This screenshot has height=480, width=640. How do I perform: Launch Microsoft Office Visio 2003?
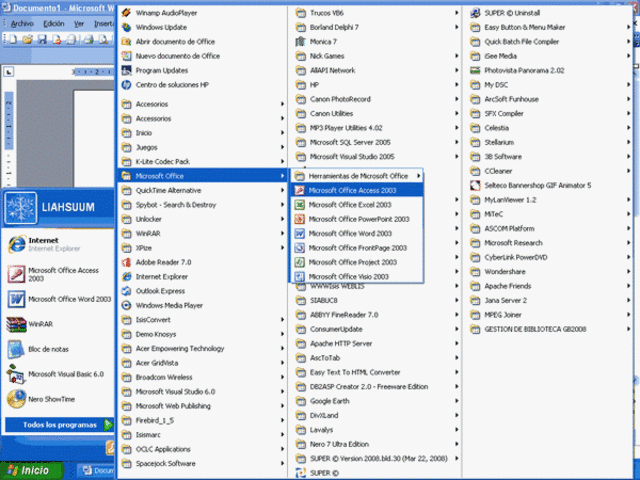point(356,276)
